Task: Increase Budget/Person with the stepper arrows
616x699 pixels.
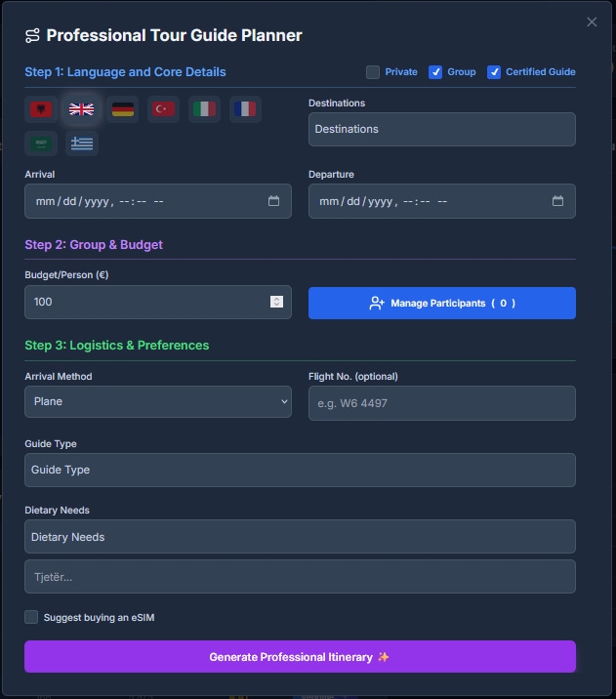Action: click(x=276, y=299)
